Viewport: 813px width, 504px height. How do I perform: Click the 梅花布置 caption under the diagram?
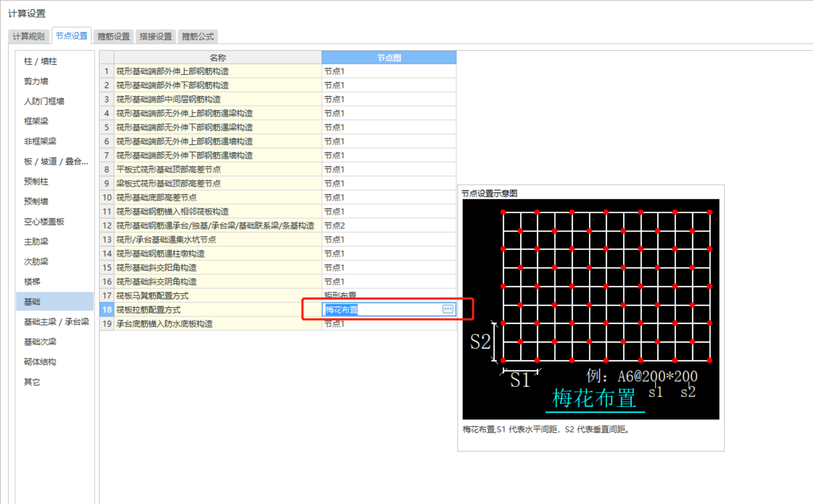pos(595,399)
